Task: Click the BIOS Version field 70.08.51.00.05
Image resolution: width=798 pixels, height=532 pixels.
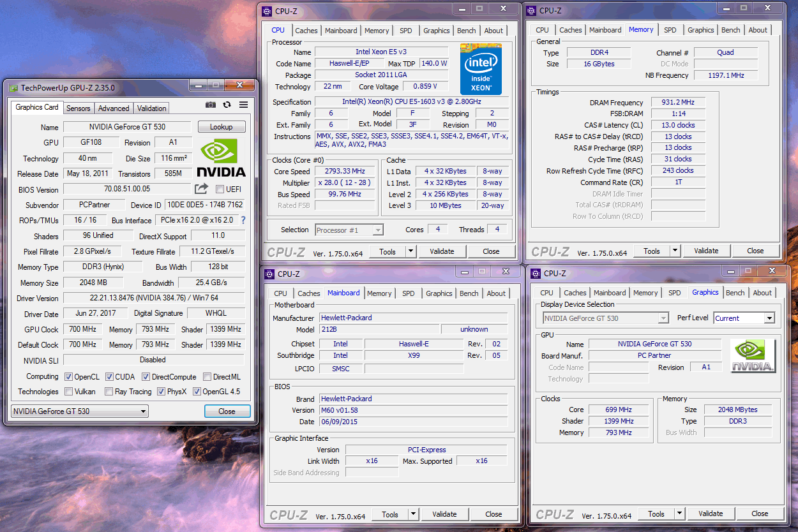Action: [127, 189]
